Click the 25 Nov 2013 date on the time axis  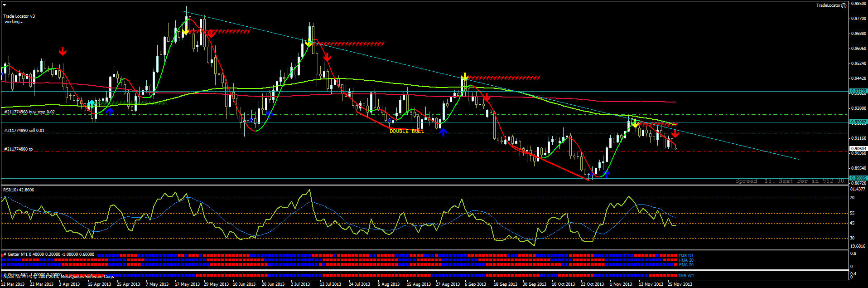[x=680, y=284]
